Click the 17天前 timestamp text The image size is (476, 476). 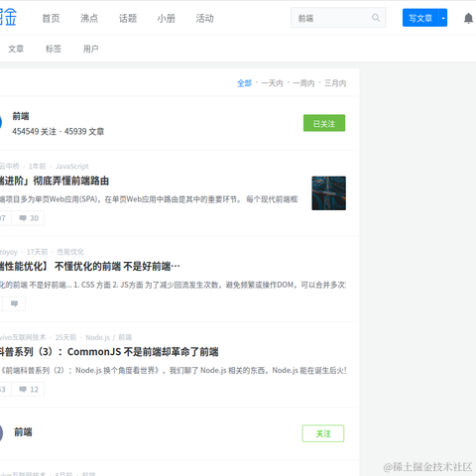point(37,252)
